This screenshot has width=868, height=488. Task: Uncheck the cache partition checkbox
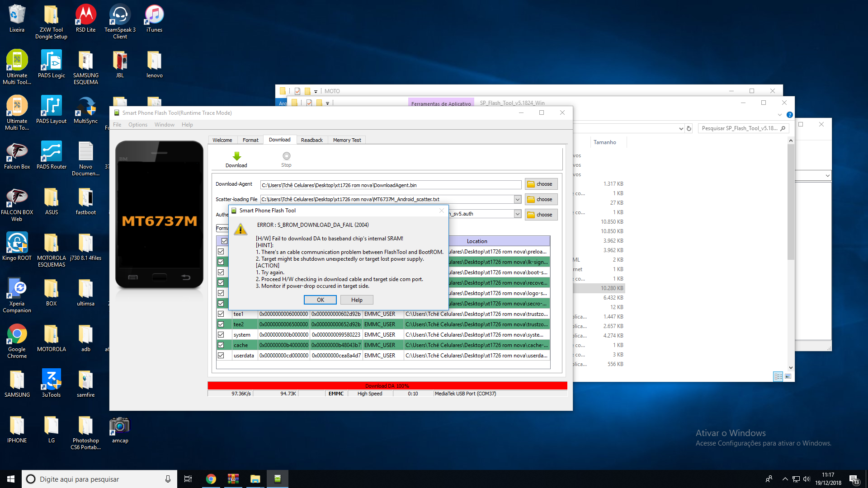tap(221, 345)
